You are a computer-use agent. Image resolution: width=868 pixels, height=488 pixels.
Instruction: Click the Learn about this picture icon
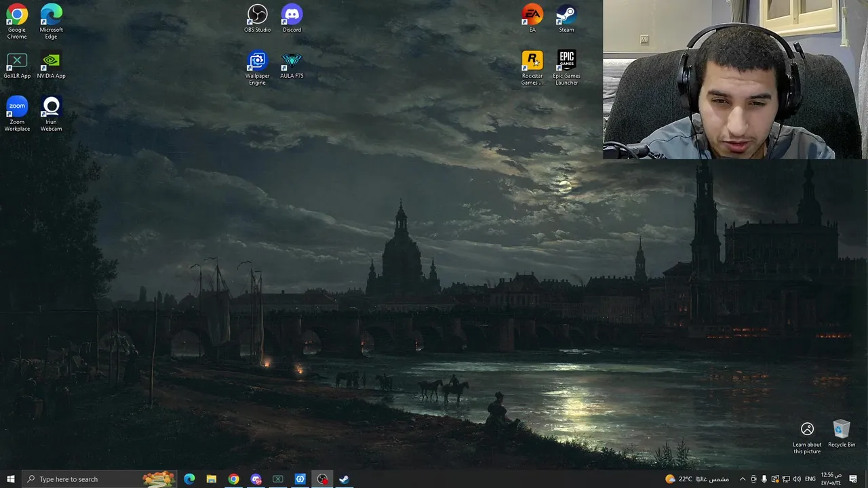pos(807,437)
